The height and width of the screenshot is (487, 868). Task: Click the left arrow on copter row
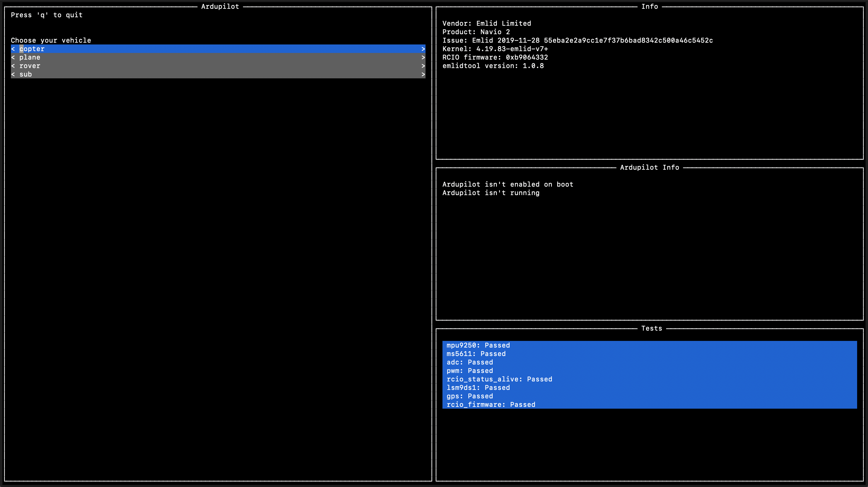tap(13, 49)
